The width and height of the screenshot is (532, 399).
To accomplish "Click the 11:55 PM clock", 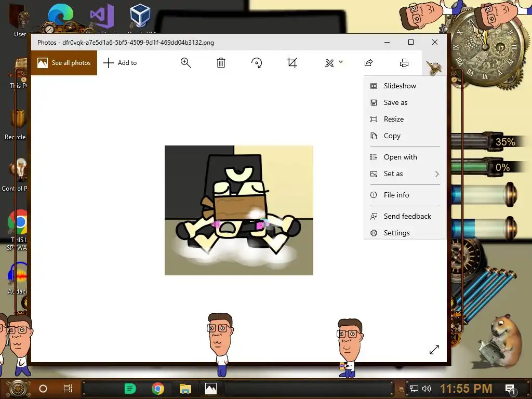I will pos(466,389).
